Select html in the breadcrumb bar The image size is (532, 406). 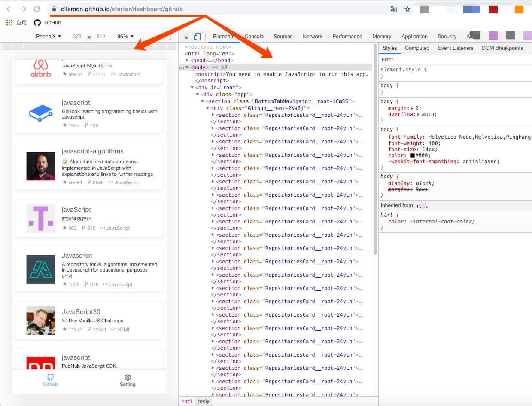click(x=186, y=401)
